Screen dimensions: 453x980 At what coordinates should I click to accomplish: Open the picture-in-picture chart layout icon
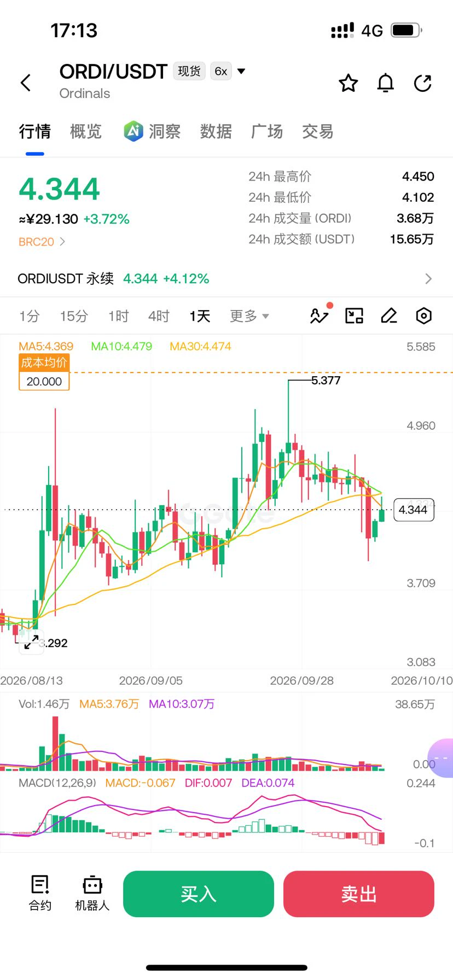coord(354,316)
